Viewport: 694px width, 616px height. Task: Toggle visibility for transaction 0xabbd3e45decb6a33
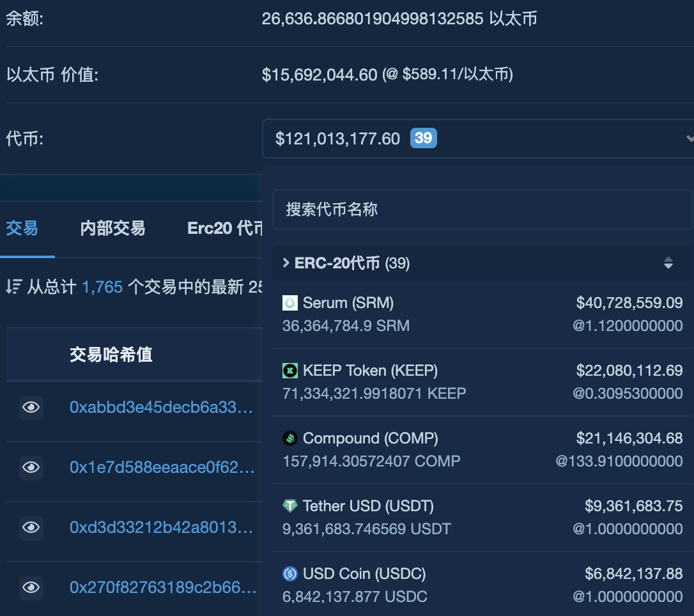(x=31, y=407)
